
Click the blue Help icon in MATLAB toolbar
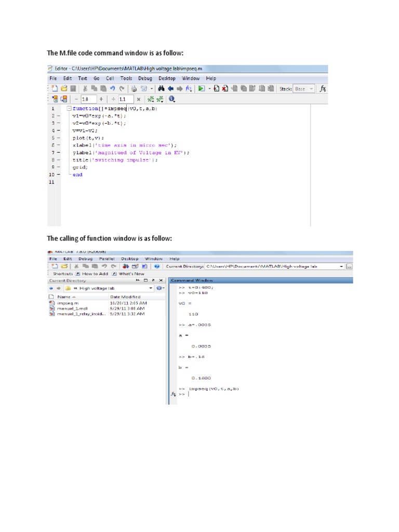point(157,267)
